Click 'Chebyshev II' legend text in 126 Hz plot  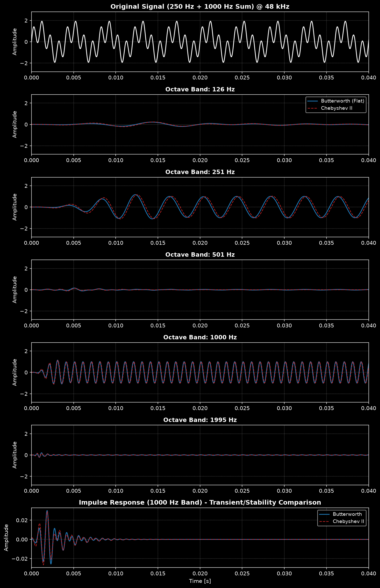[x=336, y=108]
